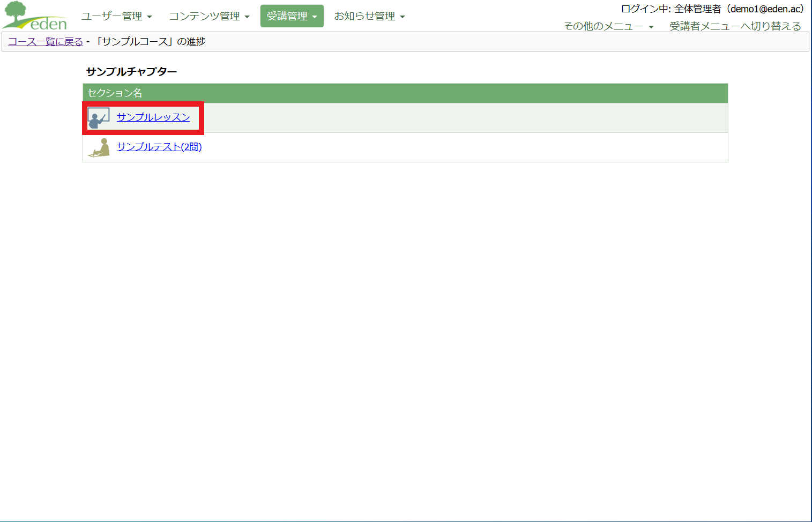The image size is (812, 522).
Task: Click the 「サンプルコース」の進捗 breadcrumb text
Action: coord(149,42)
